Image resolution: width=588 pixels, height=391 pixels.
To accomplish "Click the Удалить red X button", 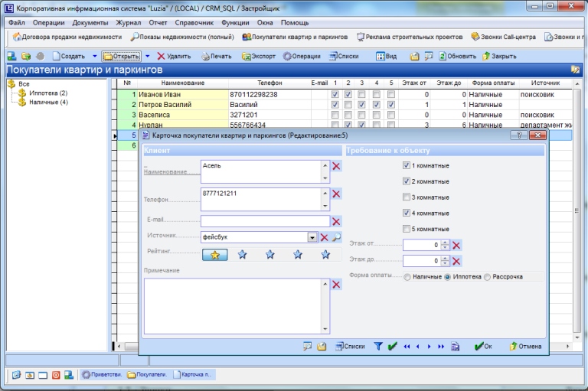I will (174, 56).
